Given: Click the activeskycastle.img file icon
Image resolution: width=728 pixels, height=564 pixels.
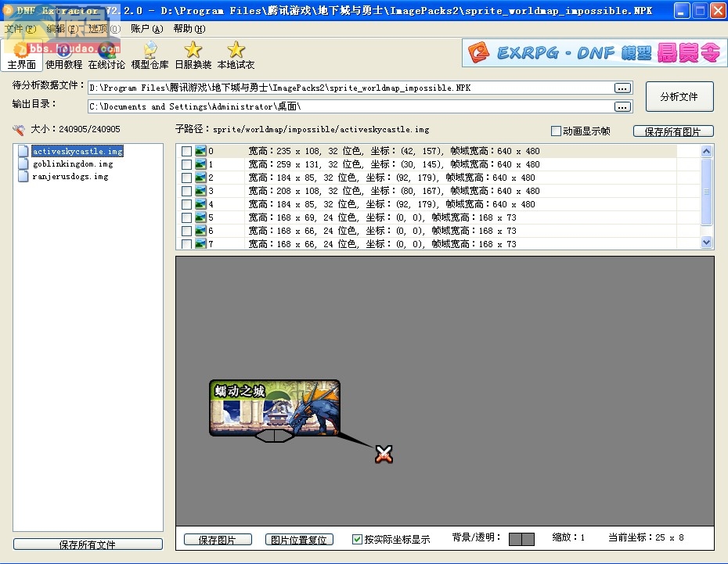Looking at the screenshot, I should coord(23,151).
